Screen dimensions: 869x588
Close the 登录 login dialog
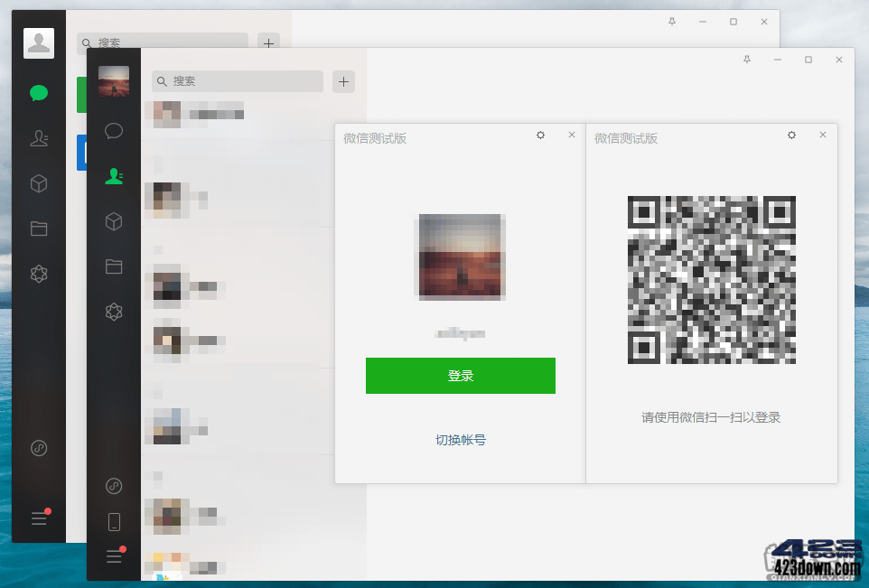[572, 135]
